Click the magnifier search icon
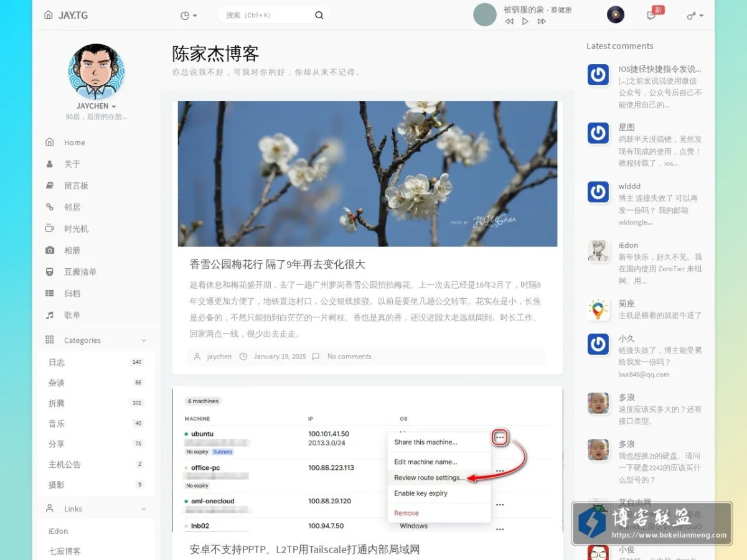Screen dimensions: 747x560 (x=319, y=15)
